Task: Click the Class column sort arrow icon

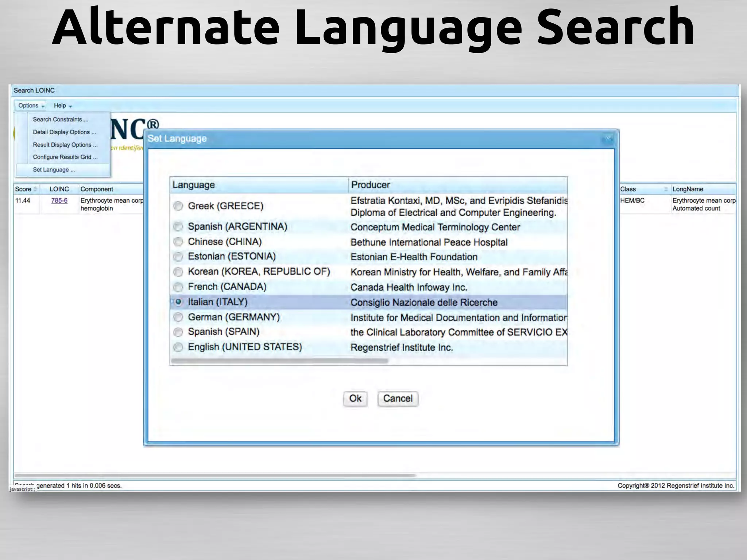Action: (x=666, y=189)
